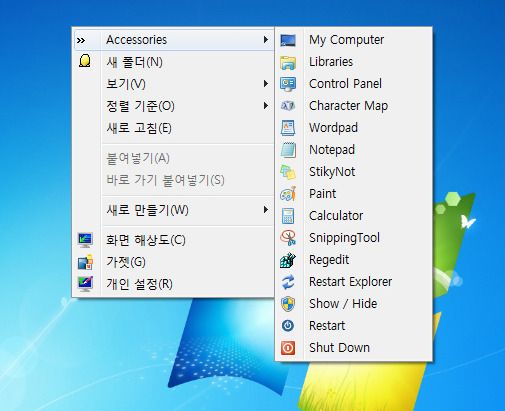Open 화면 해상도(C) menu entry

173,240
